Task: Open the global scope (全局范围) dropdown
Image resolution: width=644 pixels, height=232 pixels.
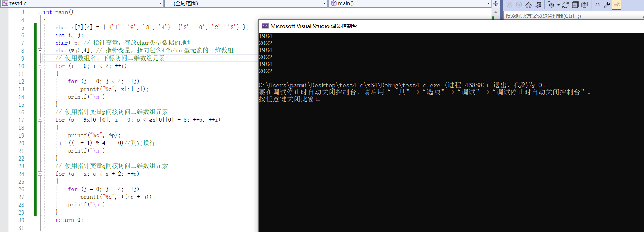Action: click(324, 3)
